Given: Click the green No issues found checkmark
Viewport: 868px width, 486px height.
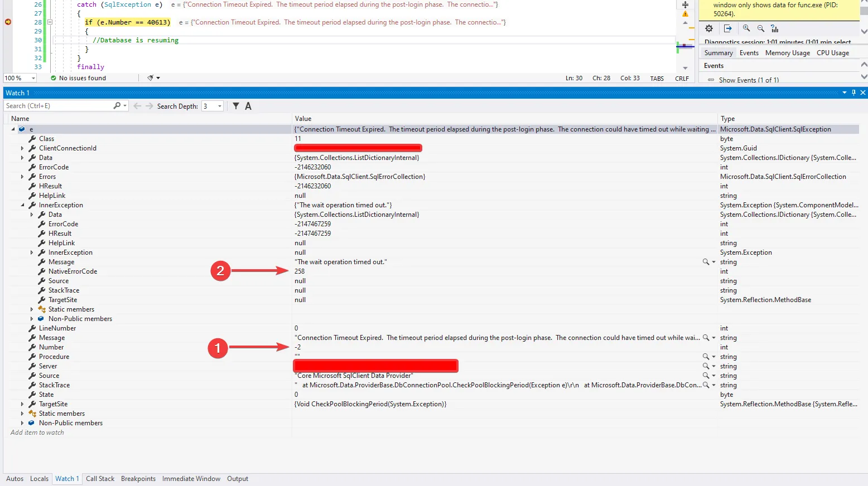Looking at the screenshot, I should pos(54,78).
